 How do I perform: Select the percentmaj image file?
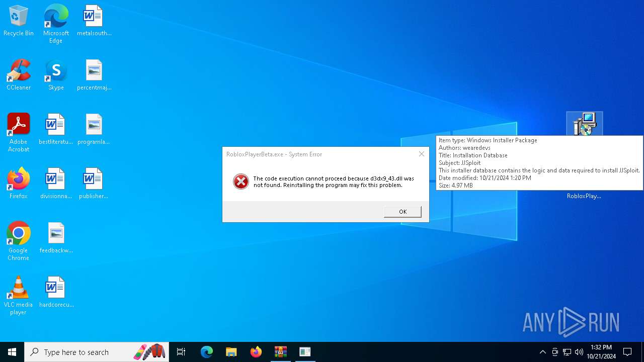pos(94,75)
